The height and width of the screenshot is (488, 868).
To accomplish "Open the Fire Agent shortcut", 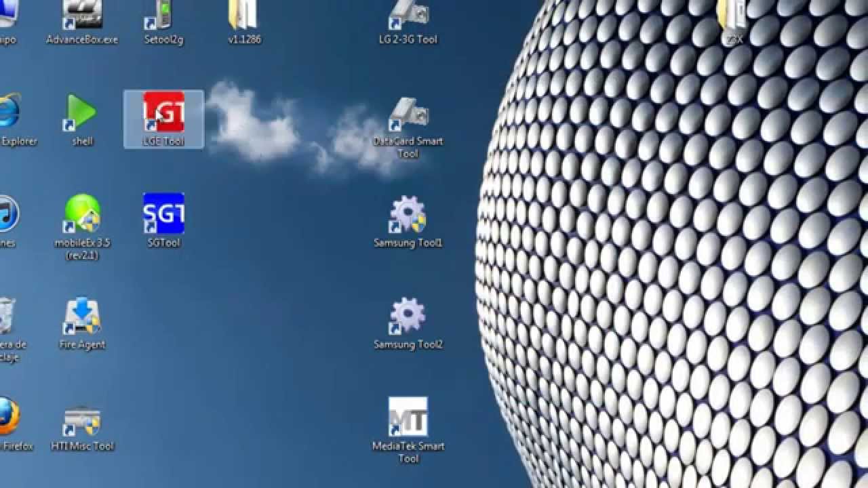I will [x=82, y=323].
